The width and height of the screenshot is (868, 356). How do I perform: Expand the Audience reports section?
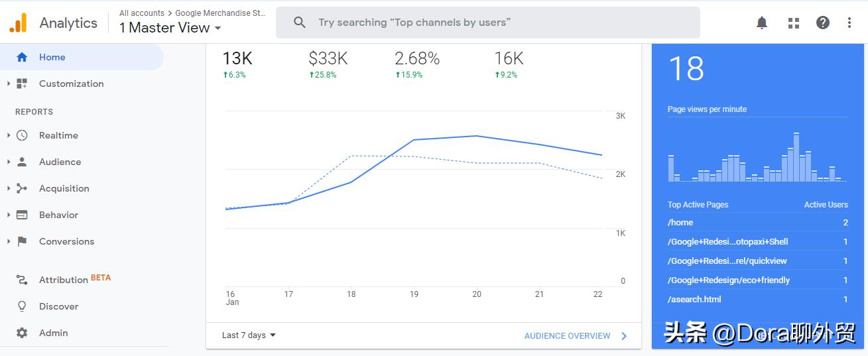click(x=9, y=162)
